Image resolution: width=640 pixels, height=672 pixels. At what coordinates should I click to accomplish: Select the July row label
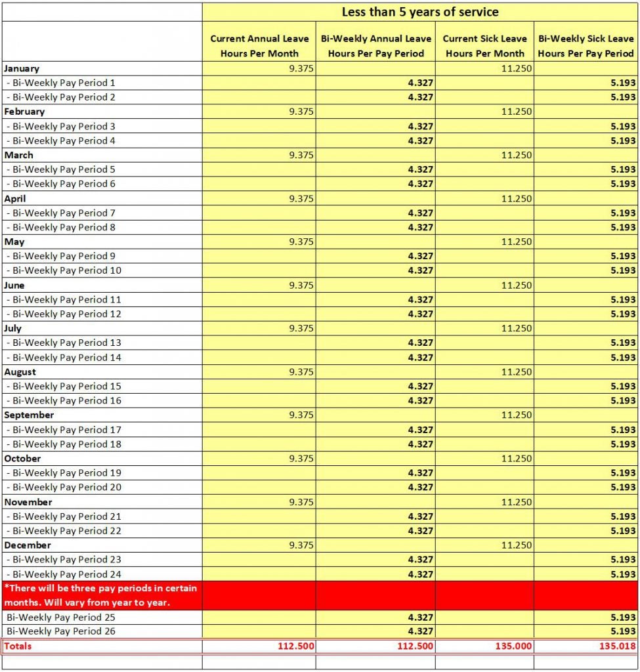tap(13, 328)
